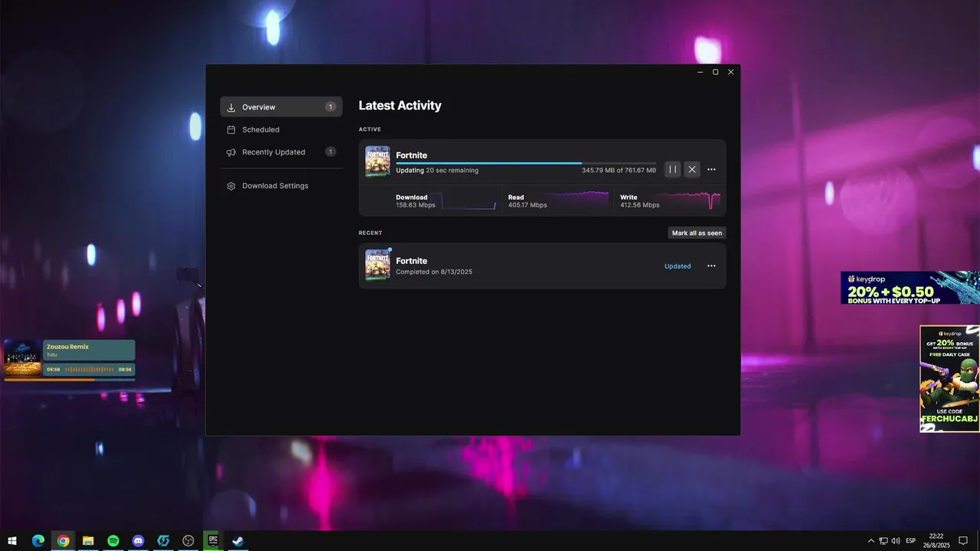
Task: Click the Overview count badge
Action: [330, 107]
